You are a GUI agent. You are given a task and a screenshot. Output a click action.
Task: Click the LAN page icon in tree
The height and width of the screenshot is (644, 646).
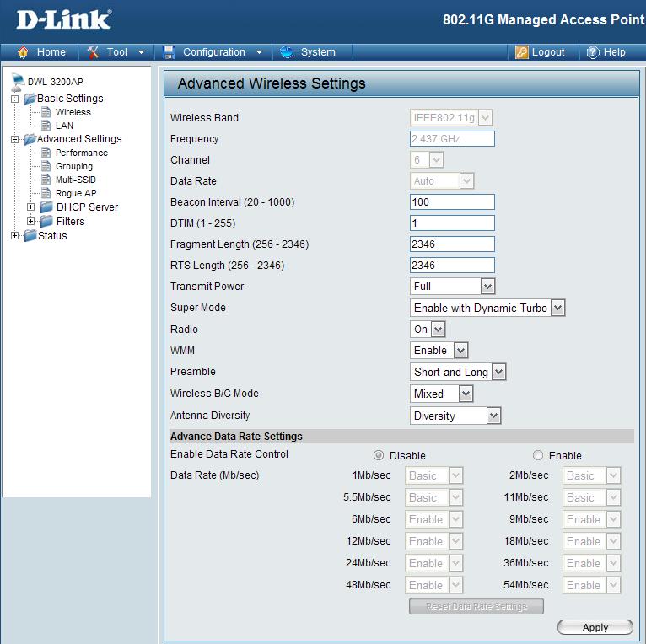[46, 126]
